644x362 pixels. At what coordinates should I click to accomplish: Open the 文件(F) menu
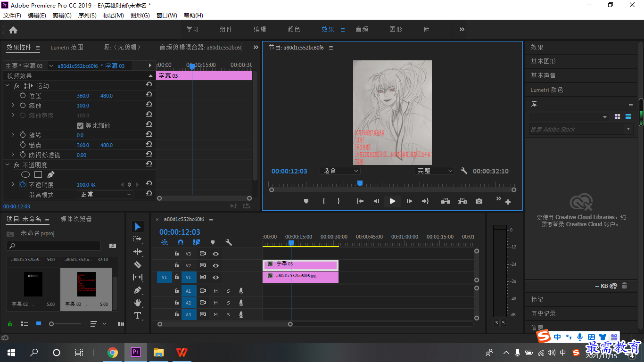(12, 15)
